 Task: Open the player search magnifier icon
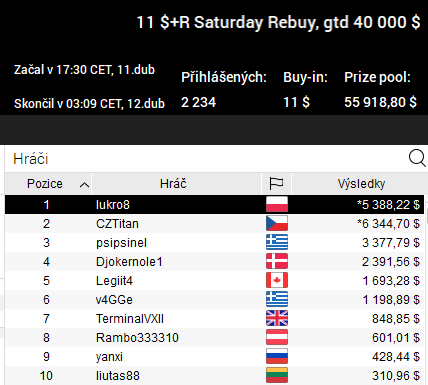coord(417,158)
